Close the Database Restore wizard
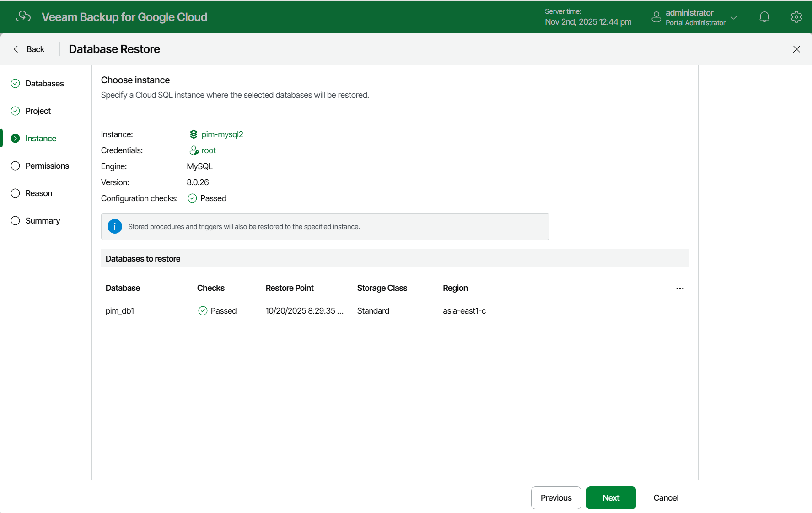 [796, 49]
